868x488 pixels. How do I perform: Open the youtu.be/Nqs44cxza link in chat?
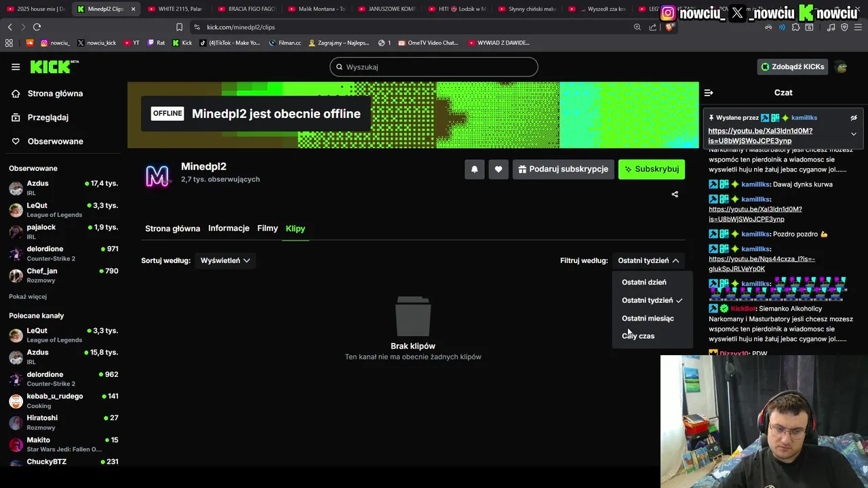point(762,264)
